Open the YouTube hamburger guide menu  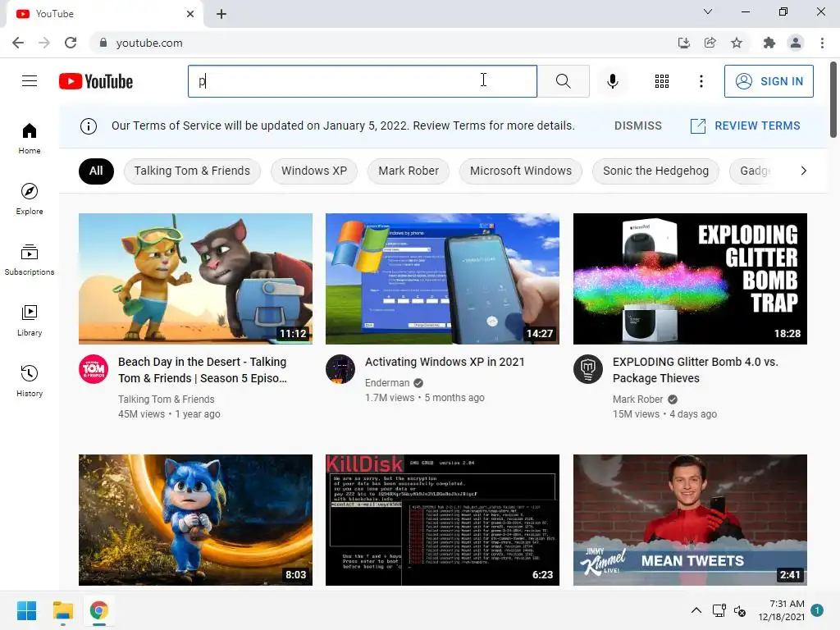click(x=30, y=81)
